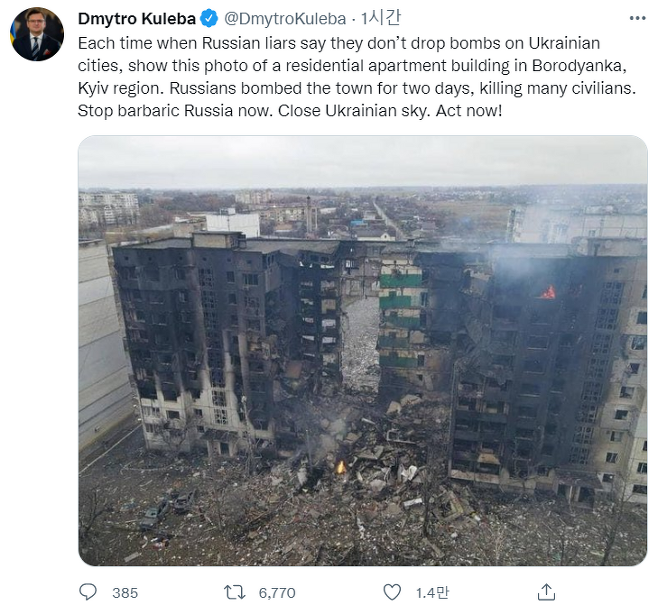This screenshot has width=658, height=614.
Task: Click the share upload icon
Action: click(546, 592)
